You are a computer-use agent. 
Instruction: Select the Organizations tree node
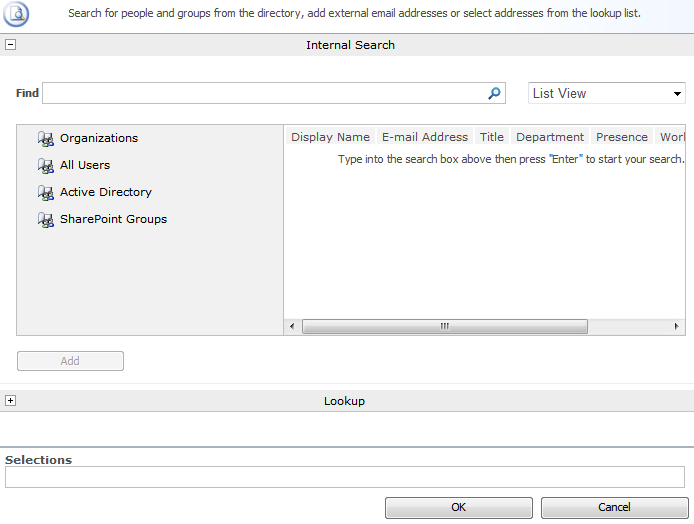99,139
